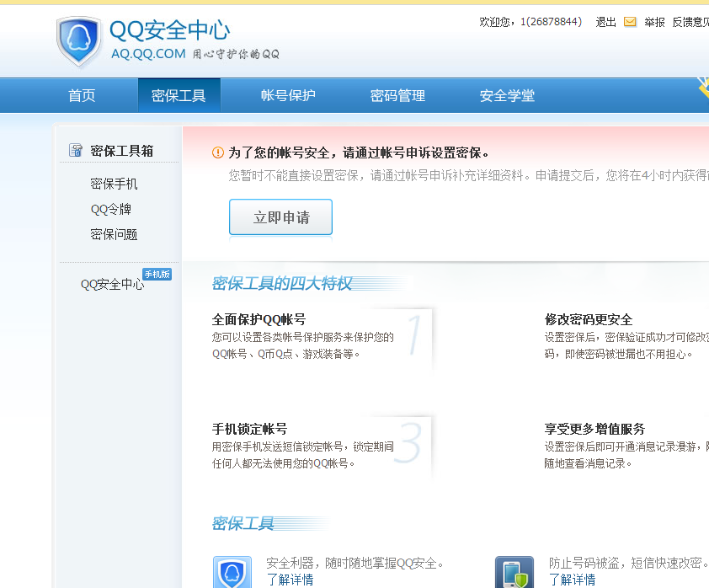This screenshot has width=709, height=588.
Task: Open the mail envelope icon in header
Action: point(630,22)
